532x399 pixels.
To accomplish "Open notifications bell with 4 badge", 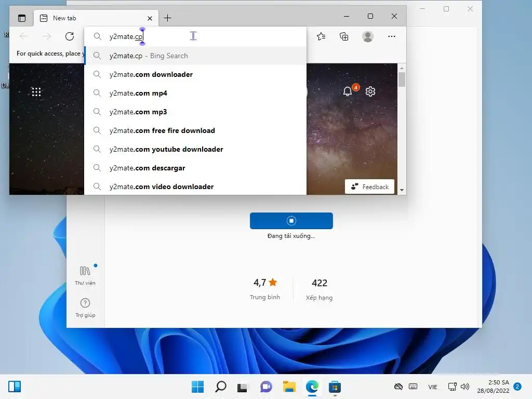I will (348, 91).
